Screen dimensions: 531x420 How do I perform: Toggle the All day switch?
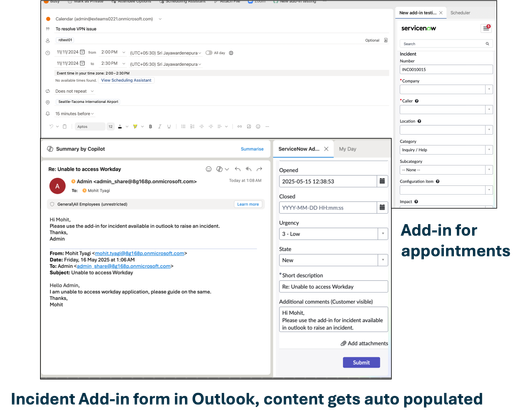pyautogui.click(x=209, y=53)
